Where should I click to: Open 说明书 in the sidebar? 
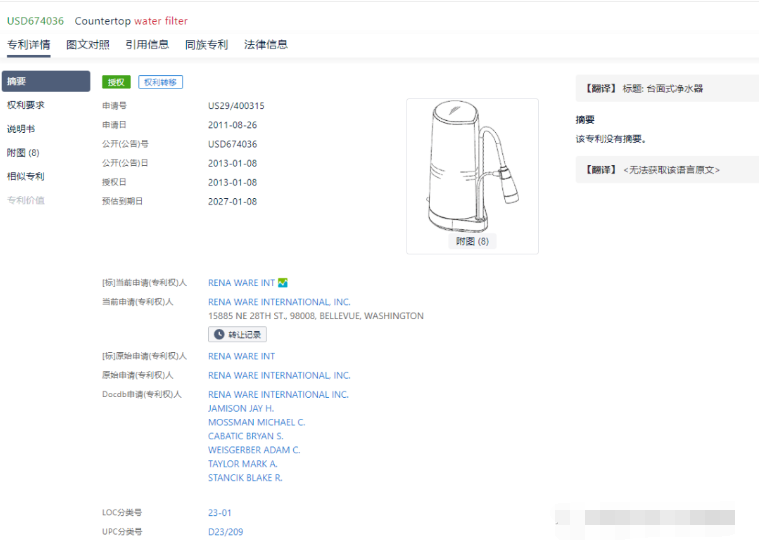click(x=21, y=129)
